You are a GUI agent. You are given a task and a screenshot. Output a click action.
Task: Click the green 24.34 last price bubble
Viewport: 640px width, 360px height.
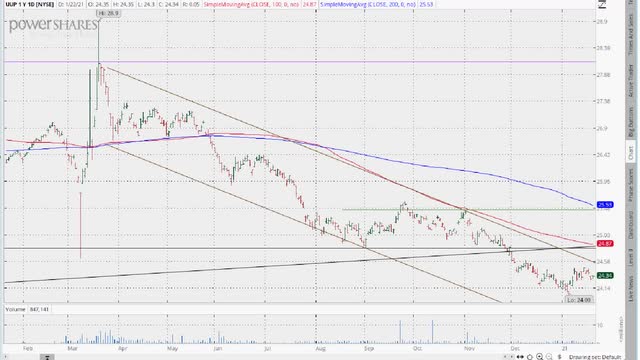[x=604, y=276]
